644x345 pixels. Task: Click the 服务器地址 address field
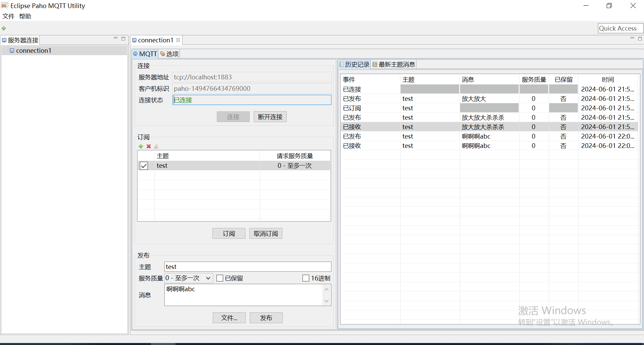pos(252,77)
